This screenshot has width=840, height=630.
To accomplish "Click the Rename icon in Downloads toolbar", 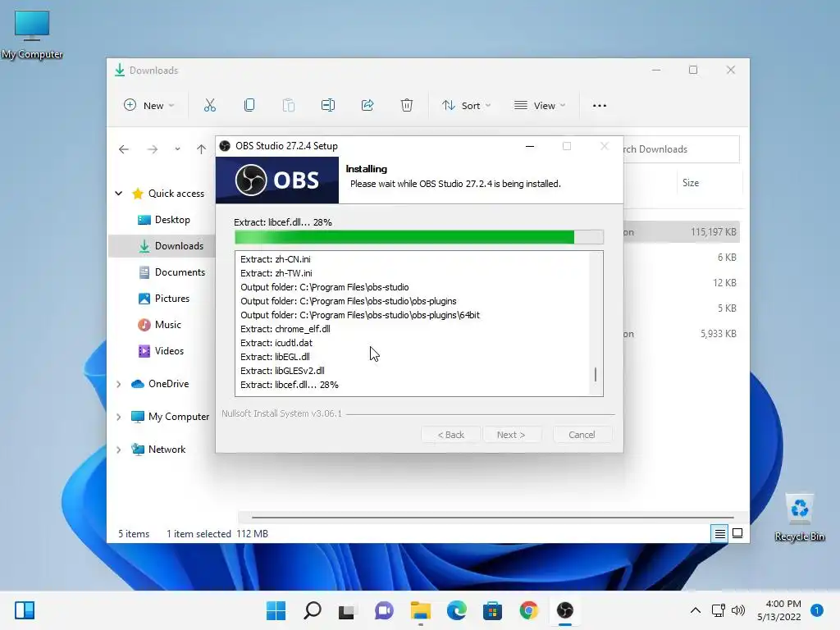I will pos(328,105).
